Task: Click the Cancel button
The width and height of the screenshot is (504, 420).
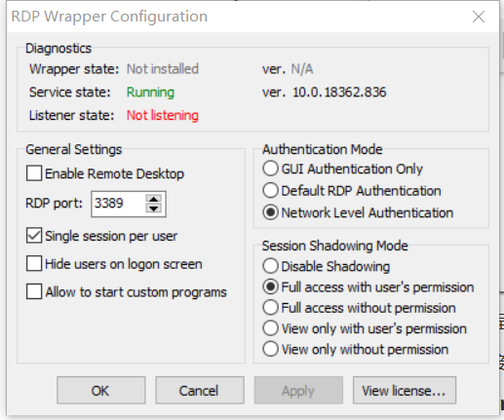Action: [200, 390]
